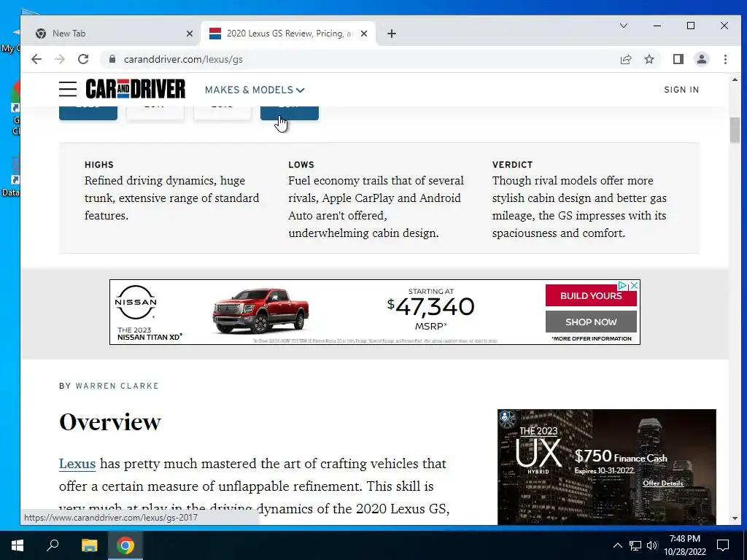Image resolution: width=747 pixels, height=560 pixels.
Task: Open the Windows Start menu
Action: (x=18, y=545)
